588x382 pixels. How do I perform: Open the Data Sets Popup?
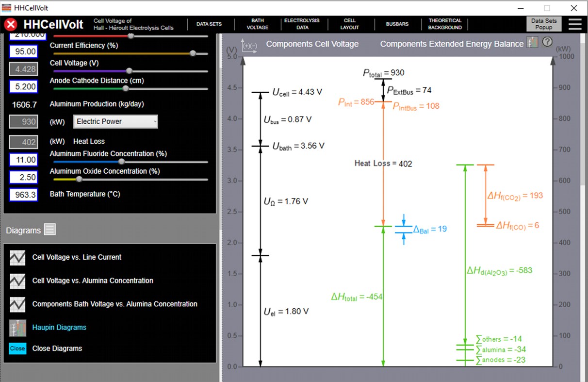point(543,23)
